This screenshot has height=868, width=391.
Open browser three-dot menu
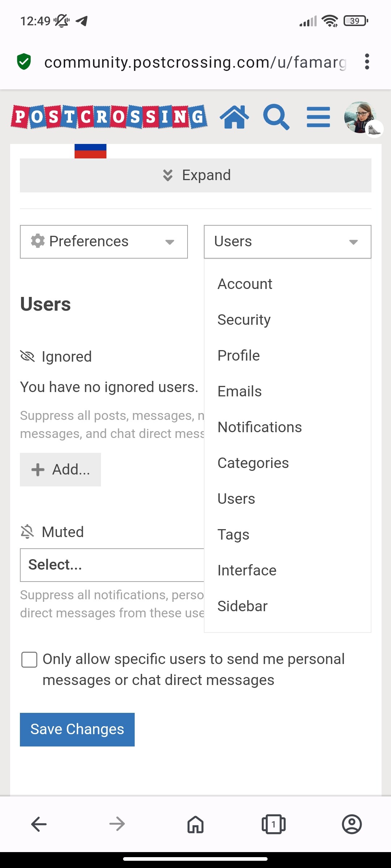pyautogui.click(x=367, y=62)
